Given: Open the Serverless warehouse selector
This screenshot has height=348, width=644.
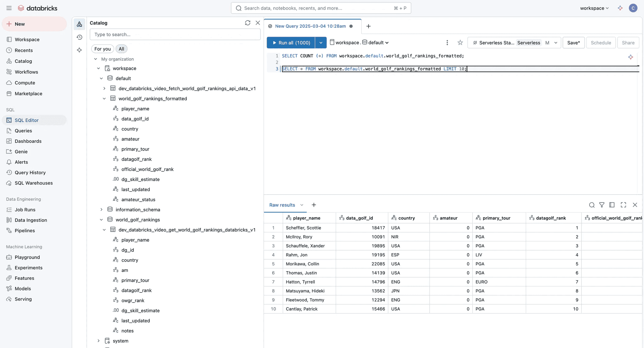Looking at the screenshot, I should click(x=514, y=43).
